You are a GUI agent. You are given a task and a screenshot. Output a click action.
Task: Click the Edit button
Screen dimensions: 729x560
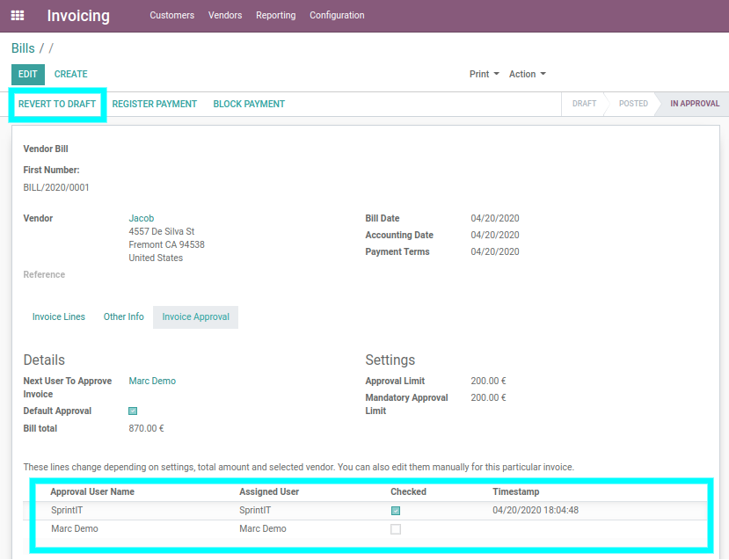pos(27,74)
